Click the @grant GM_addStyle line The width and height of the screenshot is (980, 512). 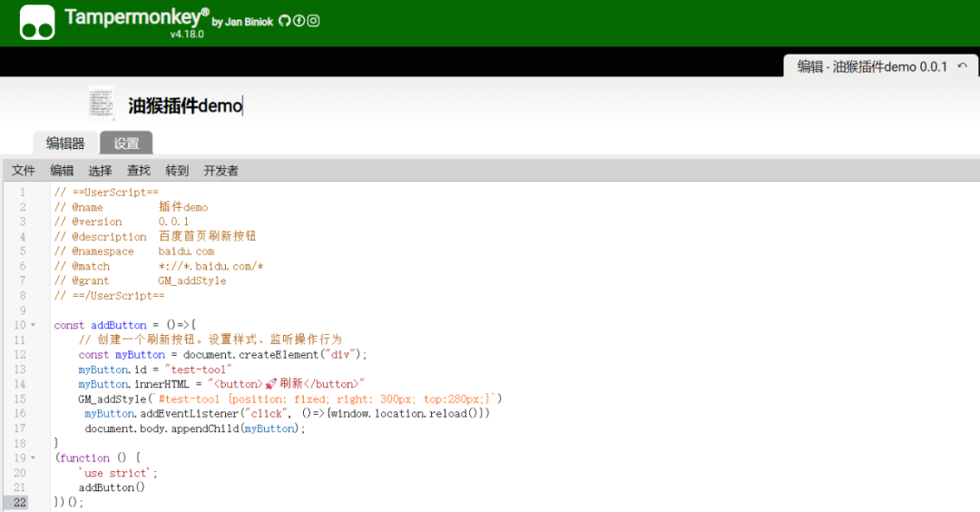(140, 281)
